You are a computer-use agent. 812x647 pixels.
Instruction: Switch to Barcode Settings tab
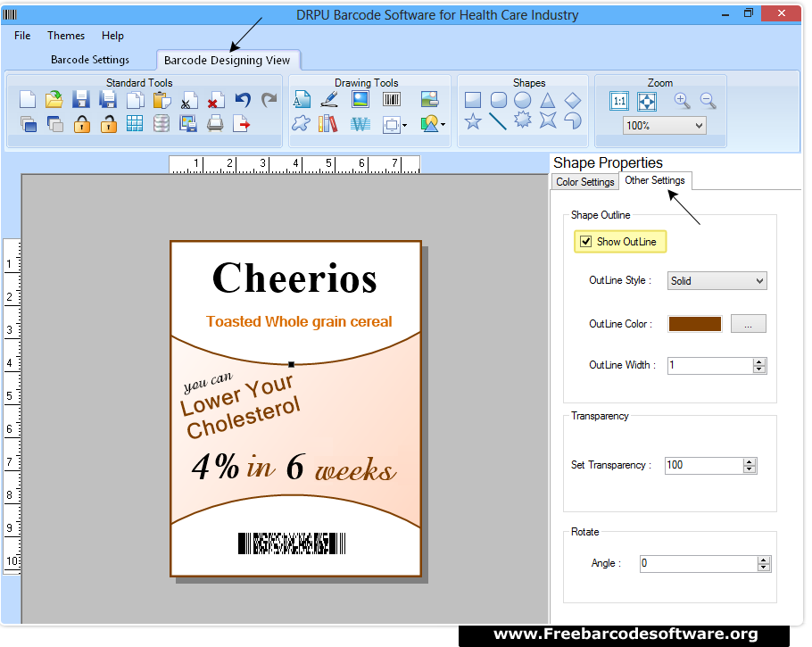click(x=90, y=60)
